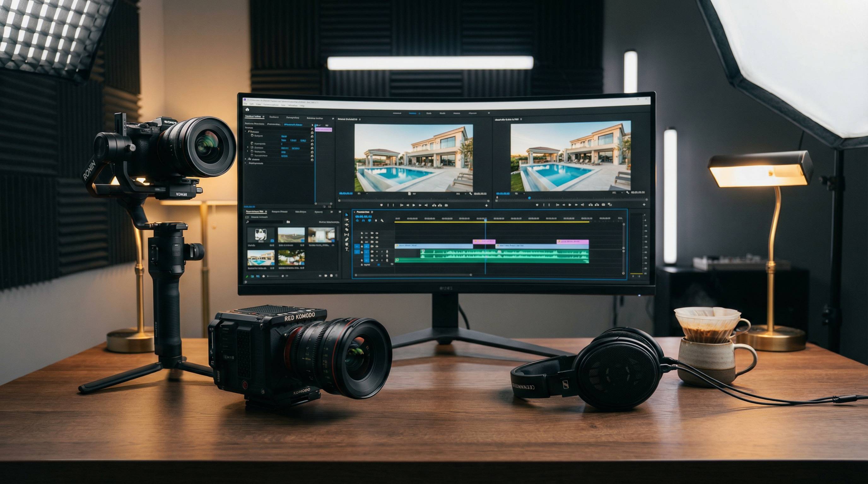Open Timeline Display Settings wrench icon
Image resolution: width=868 pixels, height=484 pixels.
point(382,221)
